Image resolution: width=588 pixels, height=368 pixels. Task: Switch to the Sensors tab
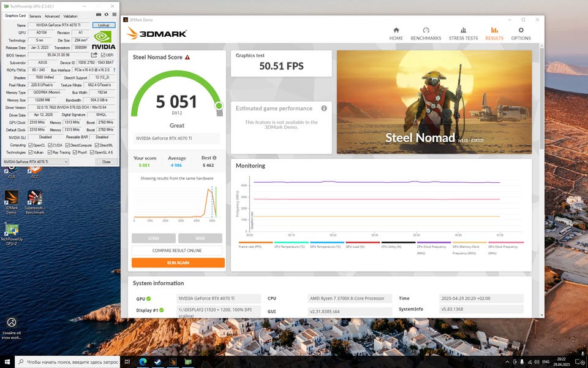pos(35,16)
